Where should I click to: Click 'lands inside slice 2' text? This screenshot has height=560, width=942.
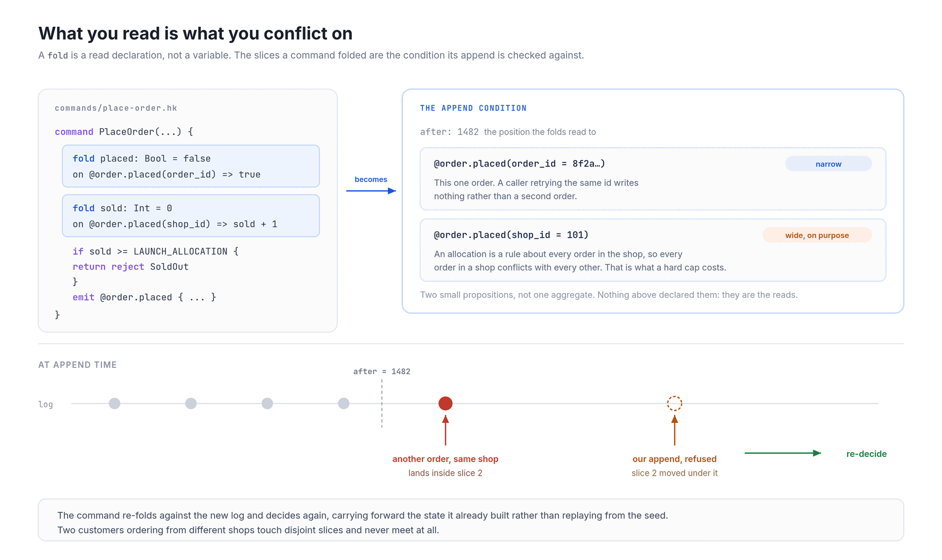click(x=445, y=473)
